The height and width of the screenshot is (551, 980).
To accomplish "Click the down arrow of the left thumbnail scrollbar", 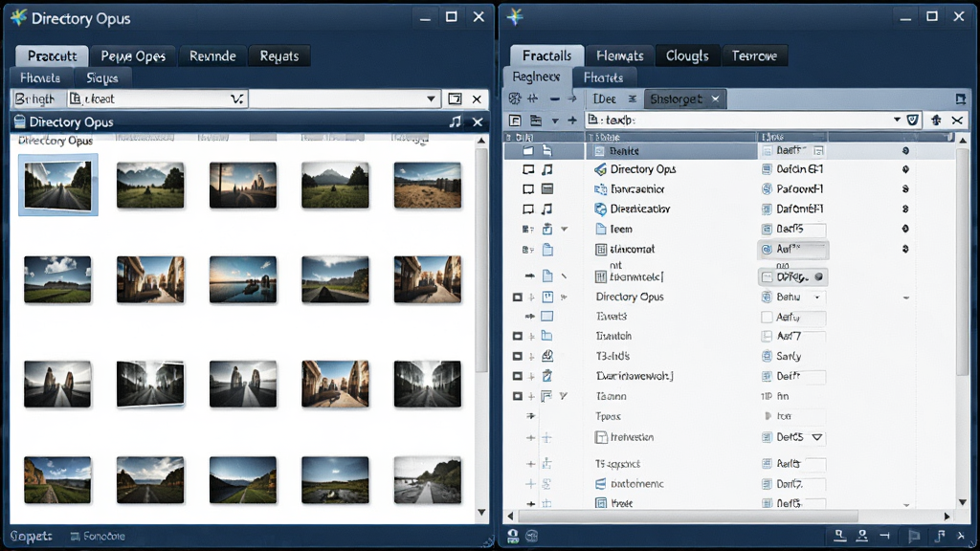I will click(x=481, y=513).
